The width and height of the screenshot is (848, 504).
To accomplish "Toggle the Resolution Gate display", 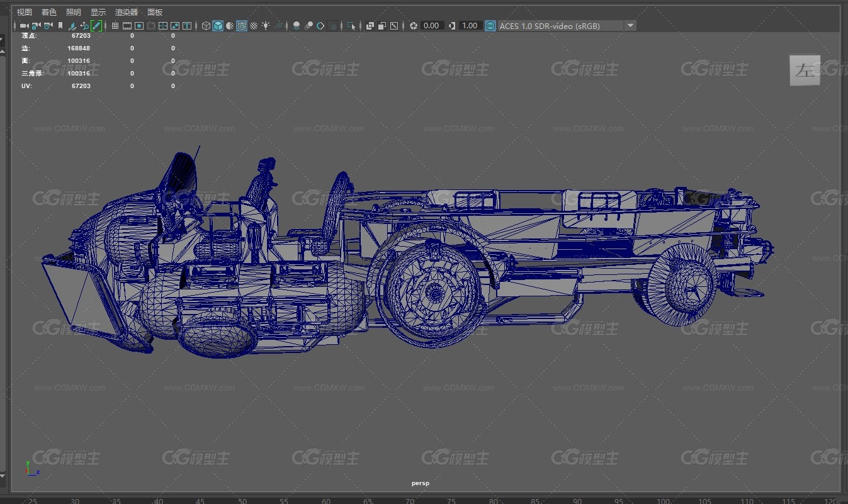I will point(139,26).
